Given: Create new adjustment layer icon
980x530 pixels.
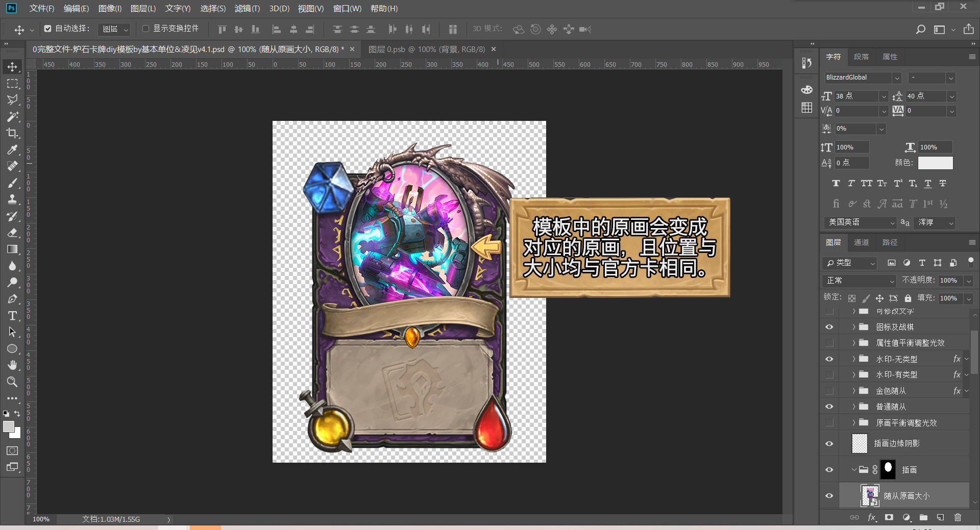Looking at the screenshot, I should [906, 517].
